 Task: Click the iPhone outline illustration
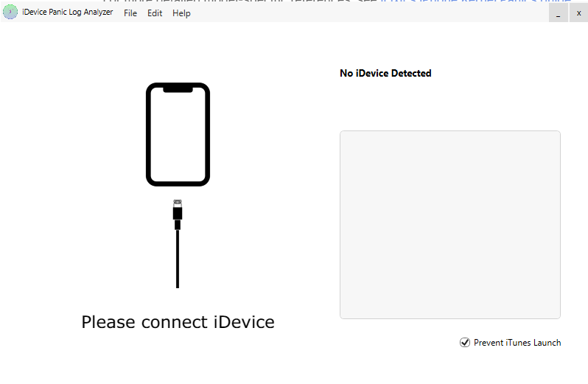pos(178,134)
